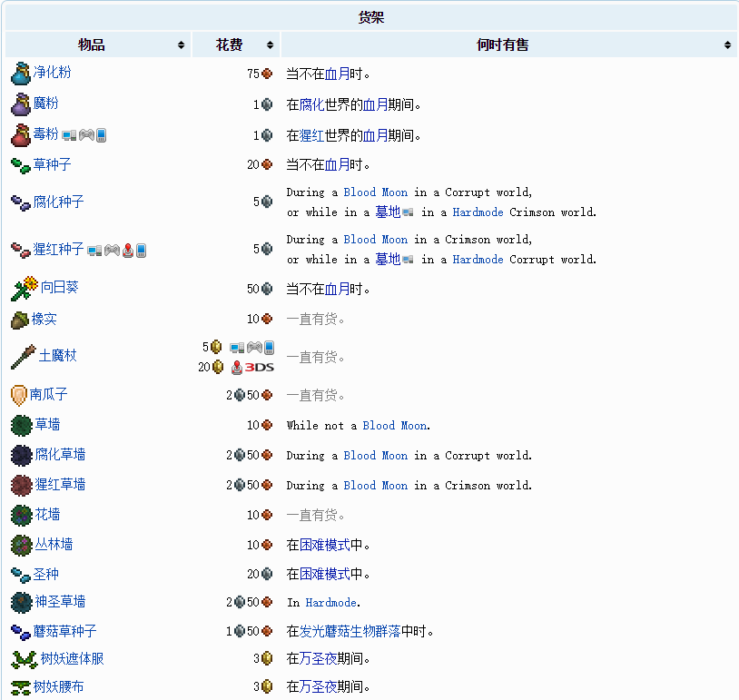Viewport: 739px width, 700px height.
Task: Open the 花墙 item link
Action: click(47, 514)
